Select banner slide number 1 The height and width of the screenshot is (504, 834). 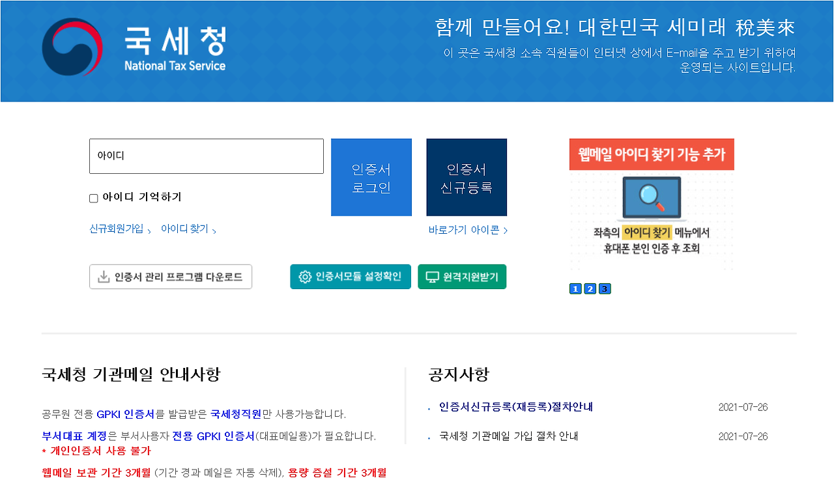(575, 288)
